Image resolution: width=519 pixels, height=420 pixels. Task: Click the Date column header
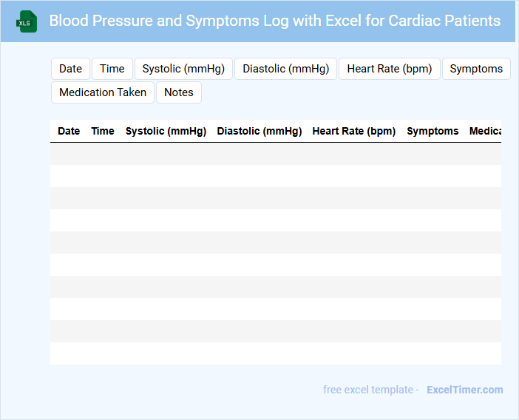click(x=69, y=131)
